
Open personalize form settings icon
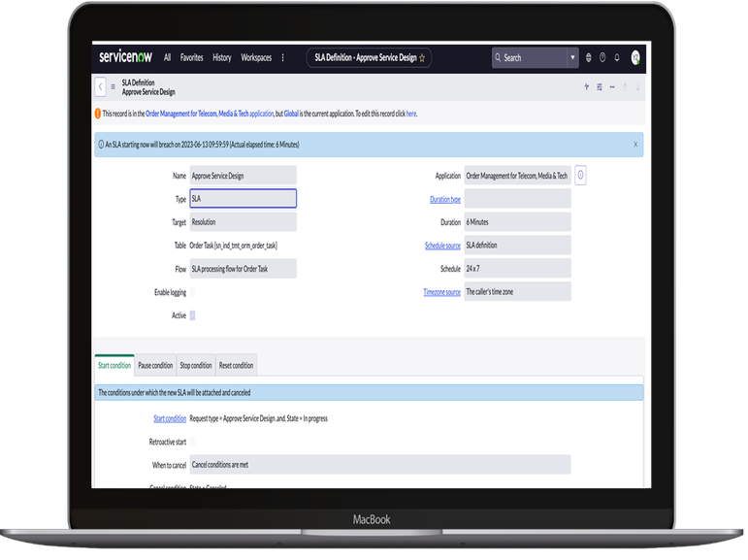[600, 87]
